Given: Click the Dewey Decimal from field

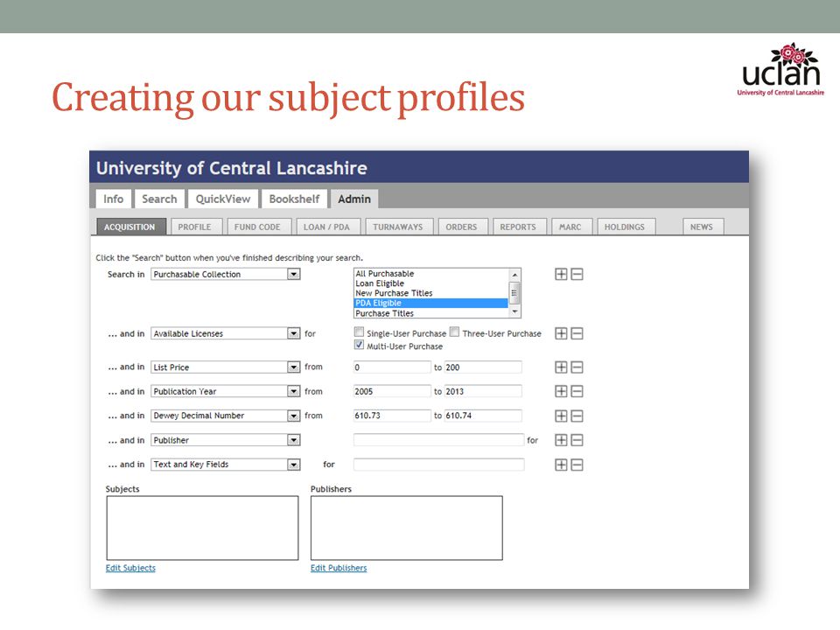Looking at the screenshot, I should (392, 416).
